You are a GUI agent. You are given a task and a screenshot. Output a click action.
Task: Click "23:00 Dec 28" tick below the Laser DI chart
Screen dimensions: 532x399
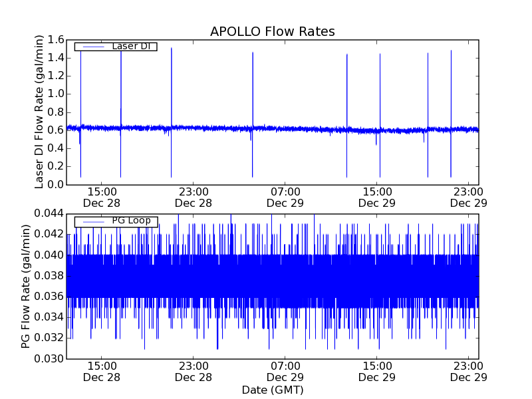pyautogui.click(x=193, y=197)
